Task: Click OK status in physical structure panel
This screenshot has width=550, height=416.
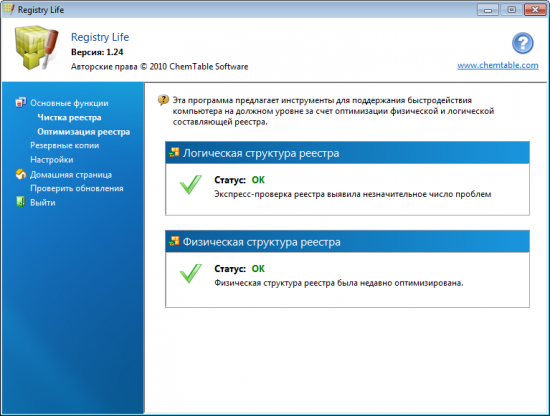Action: click(258, 269)
